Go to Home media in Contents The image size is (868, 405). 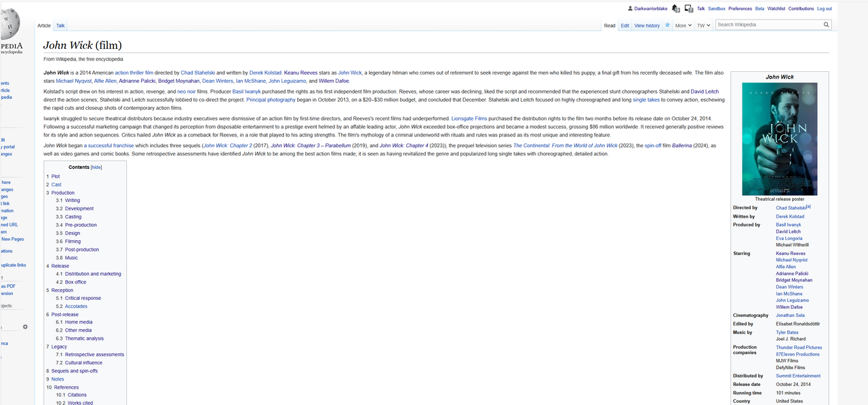[x=79, y=322]
